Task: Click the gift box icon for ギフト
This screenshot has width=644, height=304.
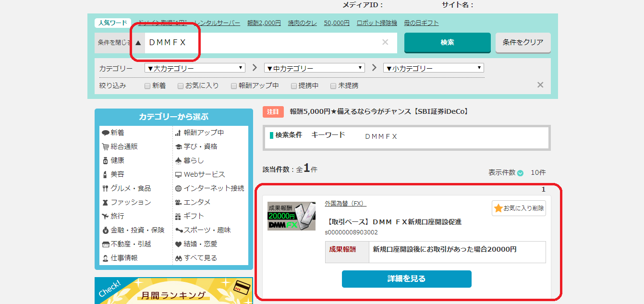Action: 178,217
